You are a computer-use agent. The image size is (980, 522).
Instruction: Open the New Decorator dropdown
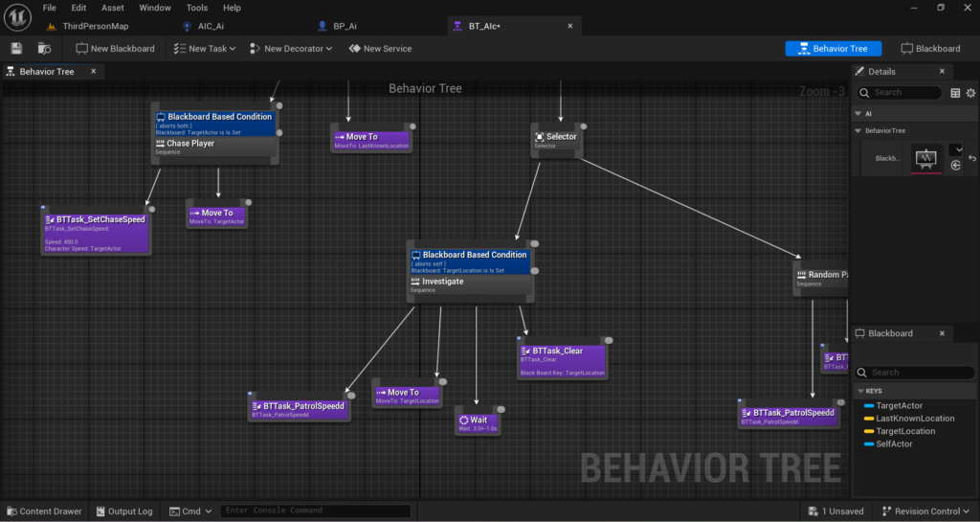(x=291, y=49)
